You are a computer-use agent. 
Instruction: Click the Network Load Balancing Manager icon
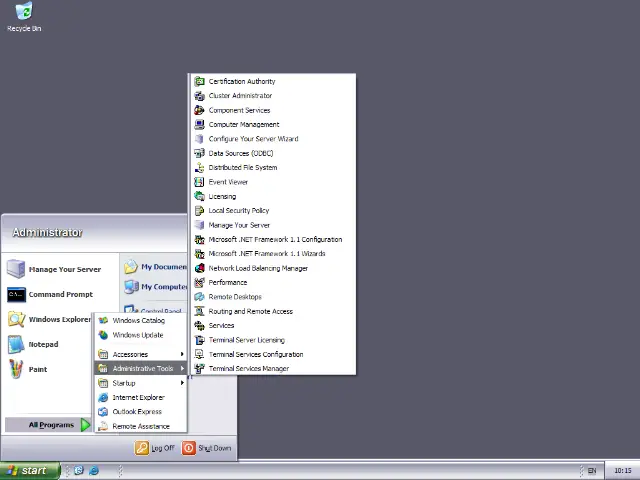(200, 268)
